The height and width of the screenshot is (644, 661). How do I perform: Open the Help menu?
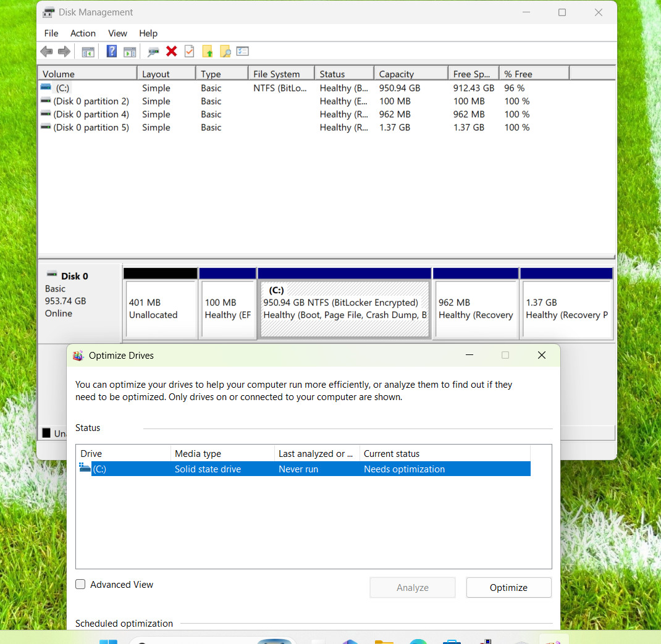148,33
